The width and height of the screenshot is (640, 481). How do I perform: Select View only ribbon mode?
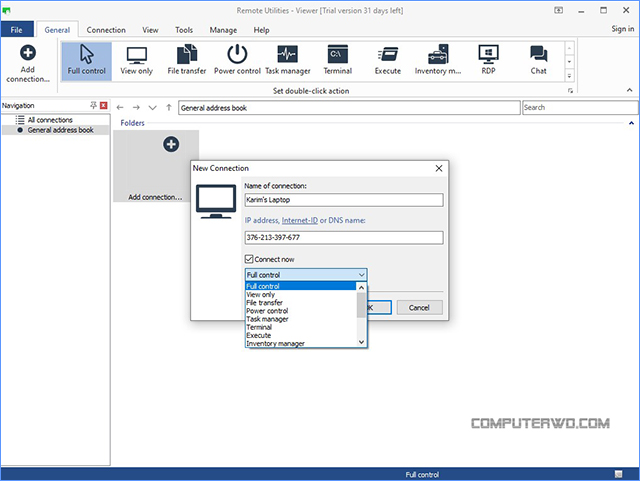136,61
